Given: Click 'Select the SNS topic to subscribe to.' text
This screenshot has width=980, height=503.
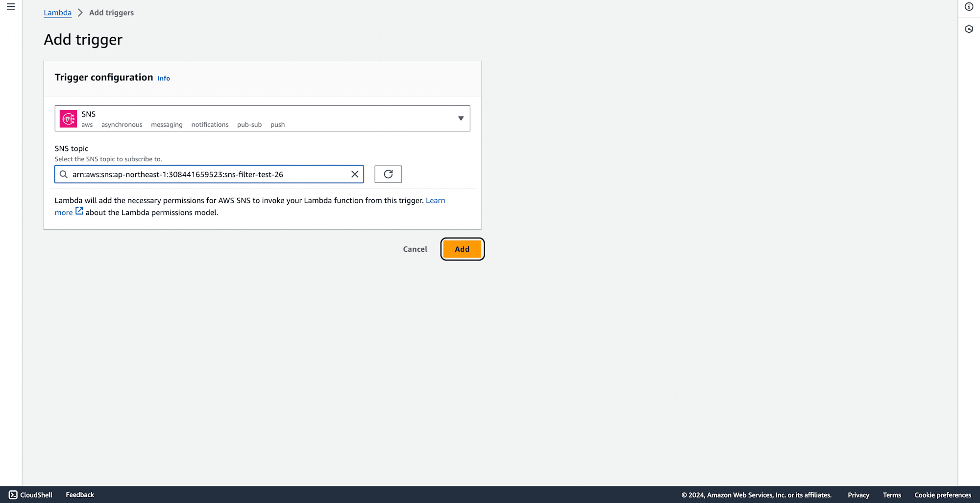Looking at the screenshot, I should [x=108, y=159].
